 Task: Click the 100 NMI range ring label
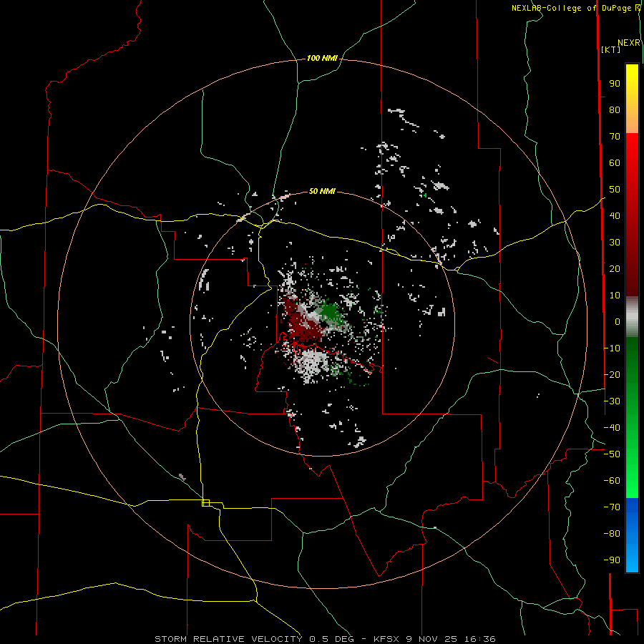pyautogui.click(x=322, y=59)
